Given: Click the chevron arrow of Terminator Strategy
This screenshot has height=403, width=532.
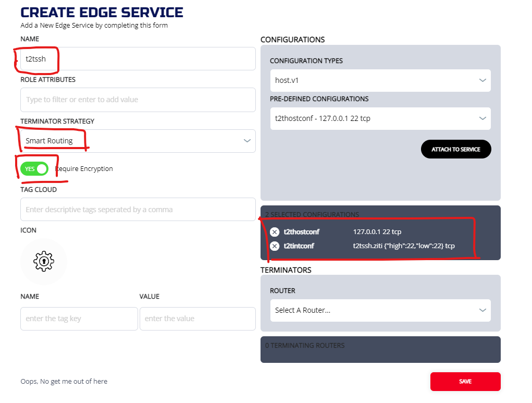Looking at the screenshot, I should pyautogui.click(x=247, y=141).
